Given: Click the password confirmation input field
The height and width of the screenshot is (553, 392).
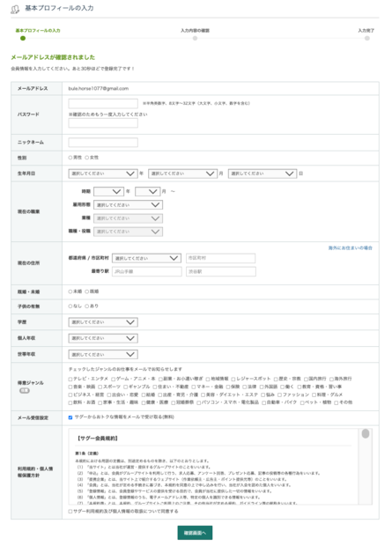Looking at the screenshot, I should (103, 122).
